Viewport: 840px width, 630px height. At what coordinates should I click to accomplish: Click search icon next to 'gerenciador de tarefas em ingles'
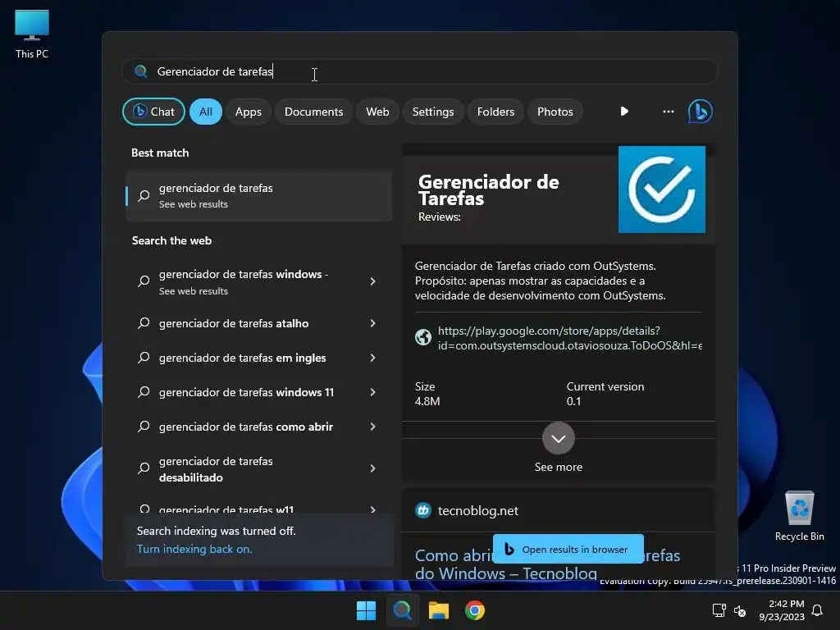[x=144, y=358]
